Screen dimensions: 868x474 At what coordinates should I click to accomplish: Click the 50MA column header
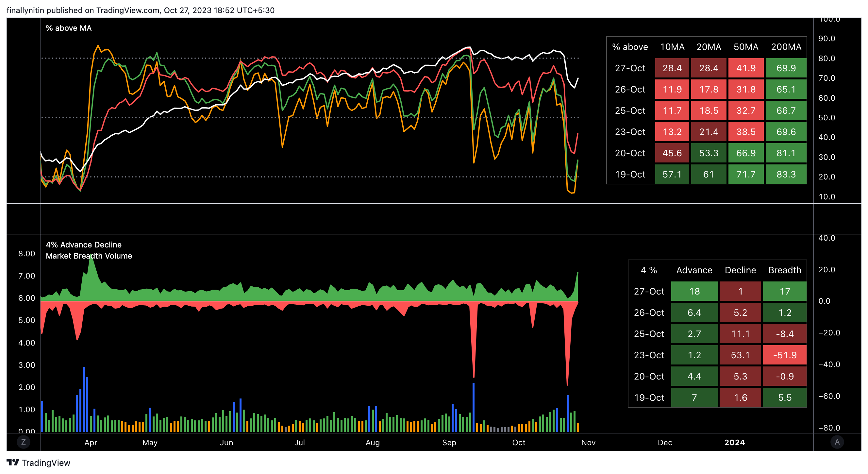[746, 47]
